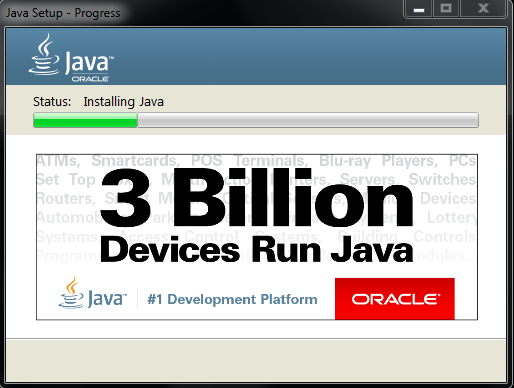Minimize the Java Setup window
This screenshot has width=514, height=388.
point(419,9)
